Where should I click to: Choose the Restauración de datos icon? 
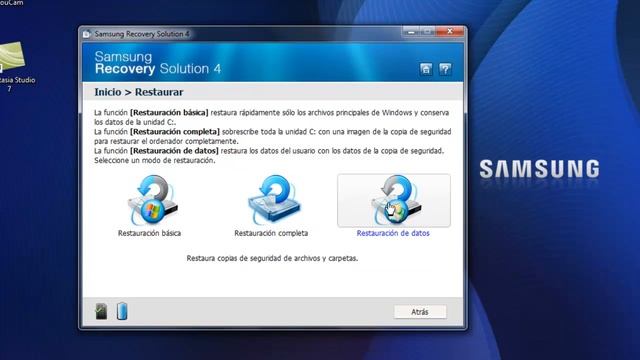coord(394,200)
